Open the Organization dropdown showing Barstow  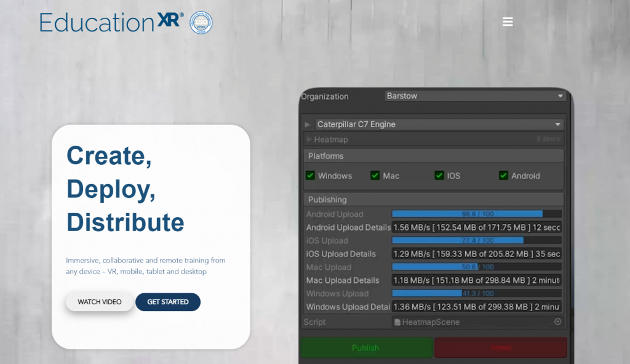(x=476, y=96)
